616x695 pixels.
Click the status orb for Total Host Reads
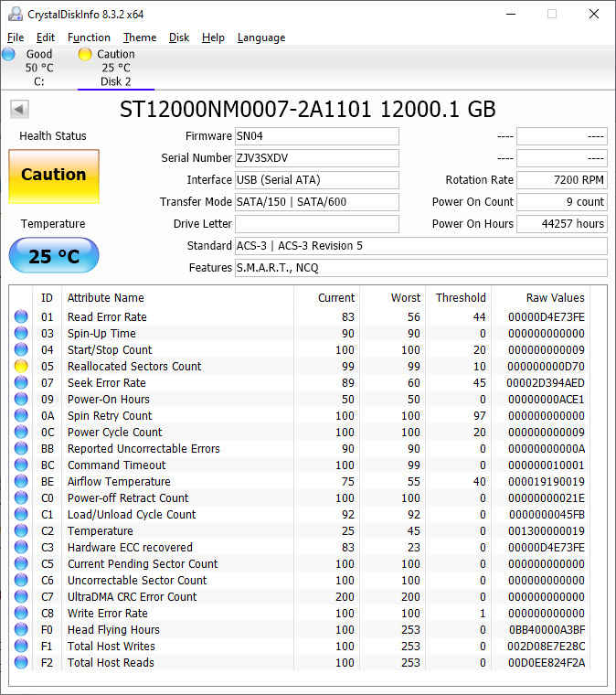[x=21, y=662]
